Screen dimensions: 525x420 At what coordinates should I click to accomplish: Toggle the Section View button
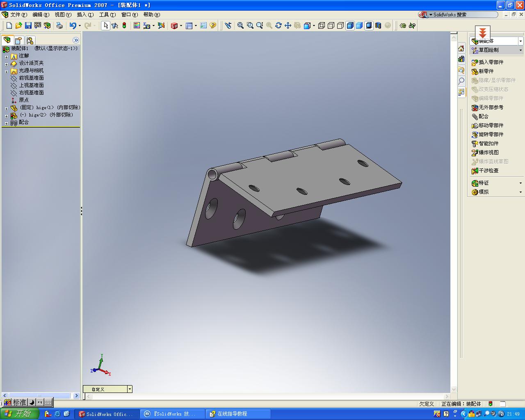pos(379,25)
